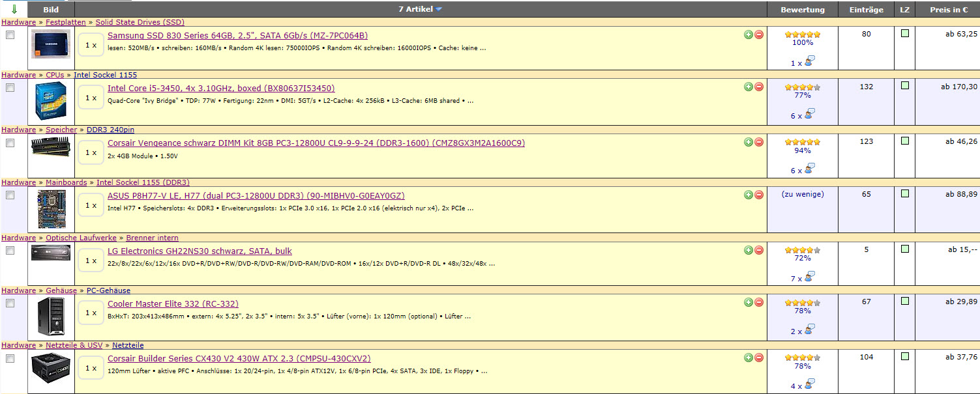Click plus icon for Corsair Builder CX430
This screenshot has height=394, width=980.
749,358
